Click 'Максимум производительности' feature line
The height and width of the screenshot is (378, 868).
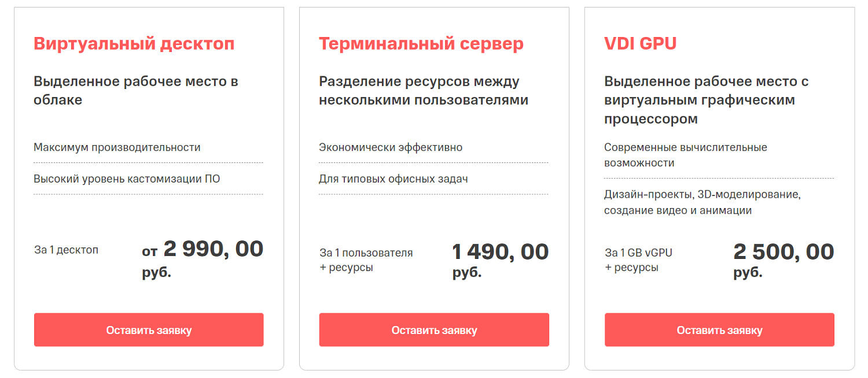[x=117, y=147]
